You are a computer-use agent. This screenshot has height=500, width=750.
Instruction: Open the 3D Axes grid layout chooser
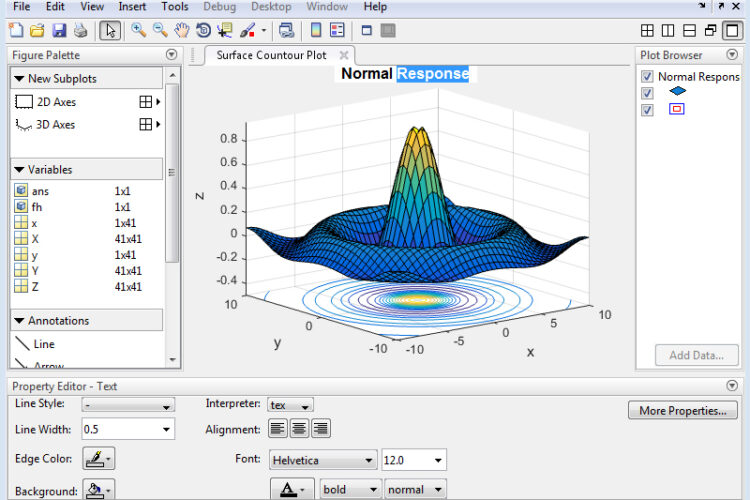(x=150, y=124)
